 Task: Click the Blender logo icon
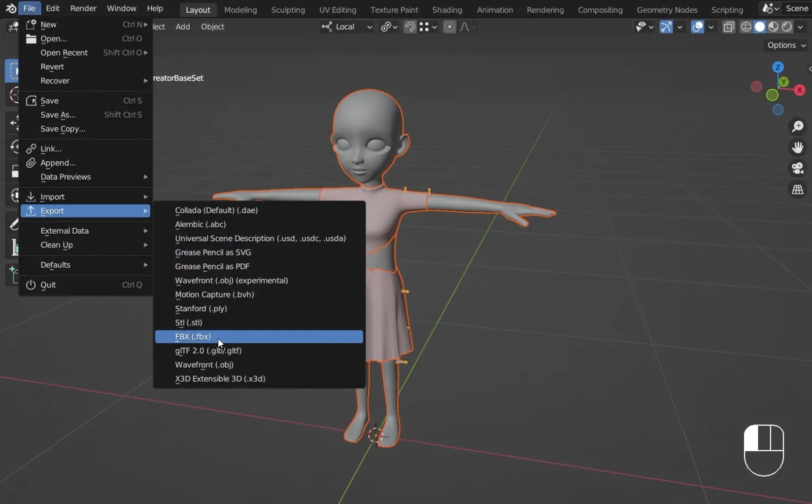pyautogui.click(x=10, y=9)
